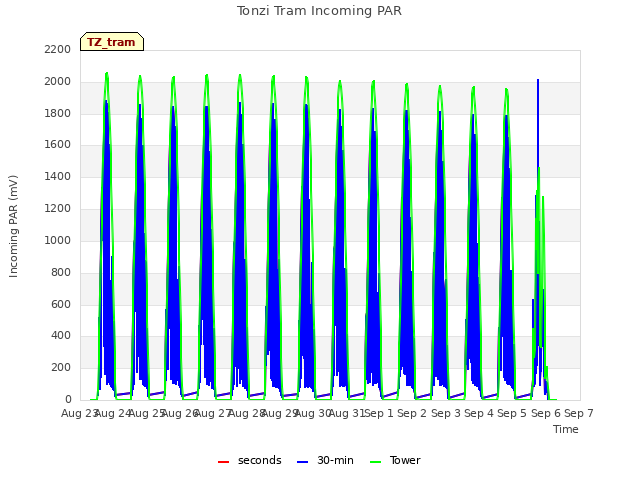Click the 1400 y-axis tick label

(x=58, y=177)
